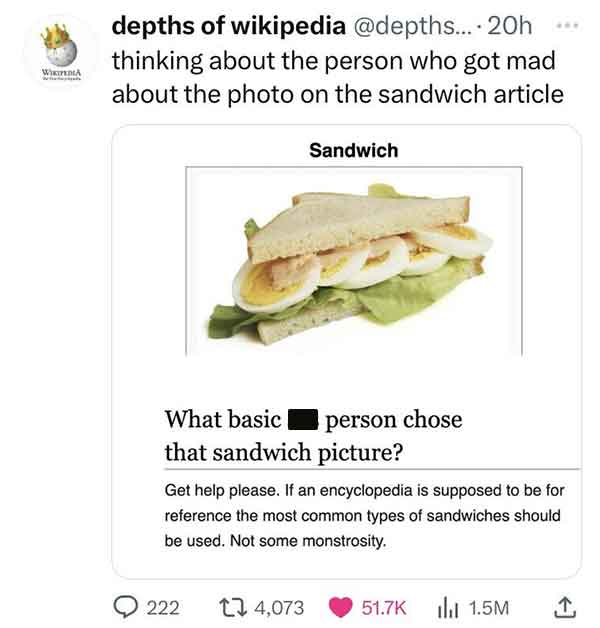600x628 pixels.
Task: Click the "Sandwich" title above the photo
Action: pos(353,150)
